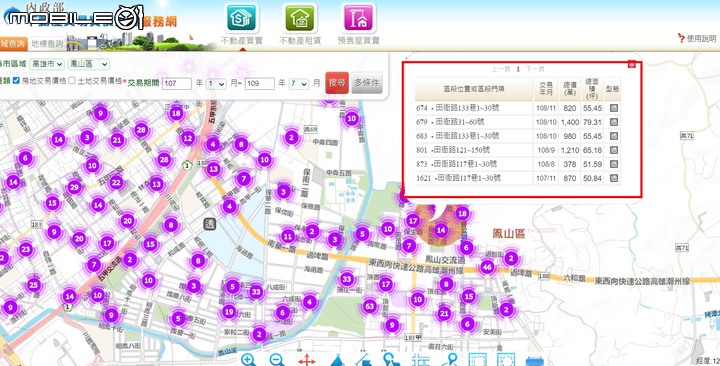The image size is (720, 366).
Task: Open type icon for row 683
Action: tap(613, 136)
